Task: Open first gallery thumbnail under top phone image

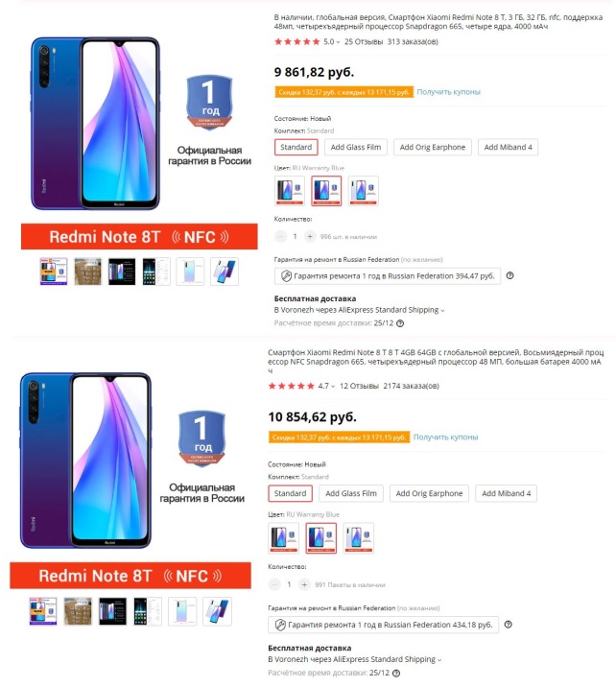Action: 54,272
